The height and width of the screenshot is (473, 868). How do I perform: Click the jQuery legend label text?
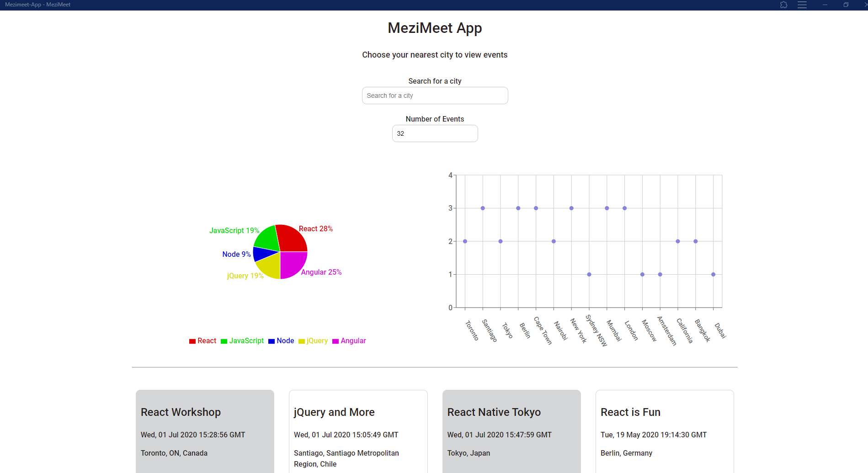coord(317,341)
